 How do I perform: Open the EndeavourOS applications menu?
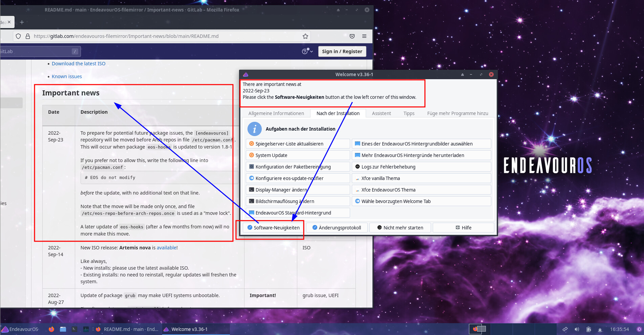20,329
